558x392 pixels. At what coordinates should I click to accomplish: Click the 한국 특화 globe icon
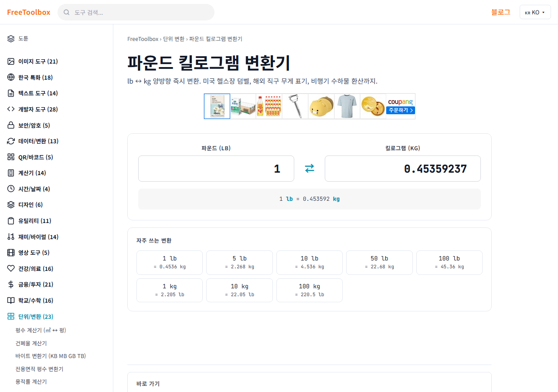pos(11,77)
